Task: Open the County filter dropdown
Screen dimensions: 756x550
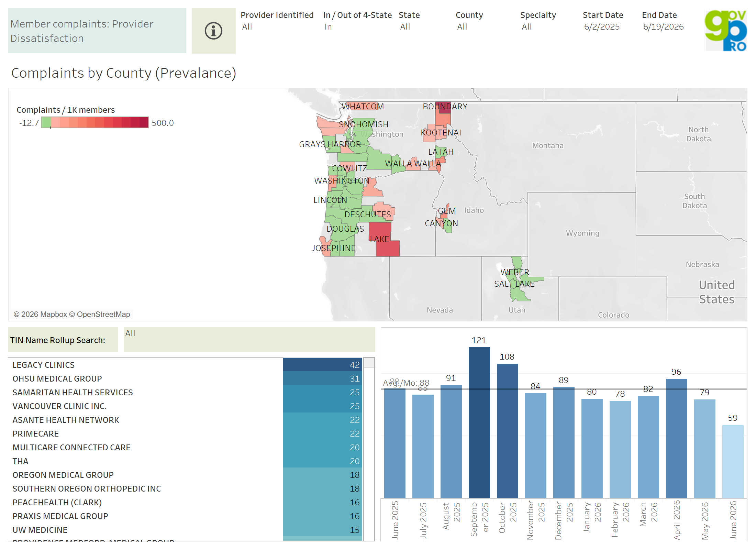Action: (485, 26)
